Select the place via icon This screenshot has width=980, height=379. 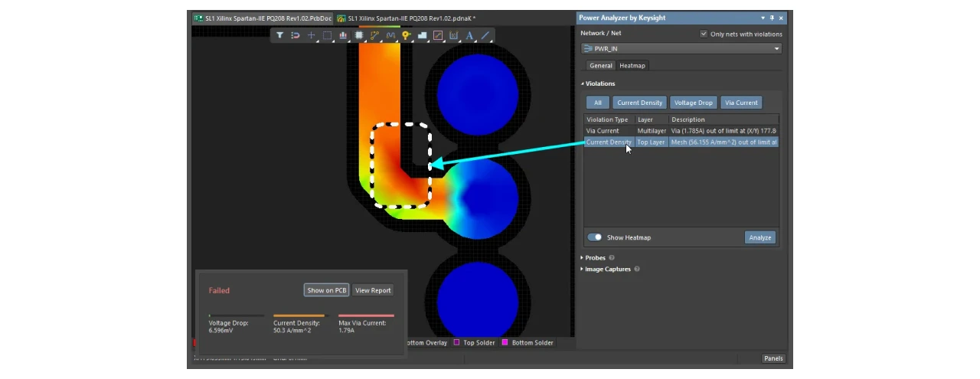[x=407, y=35]
